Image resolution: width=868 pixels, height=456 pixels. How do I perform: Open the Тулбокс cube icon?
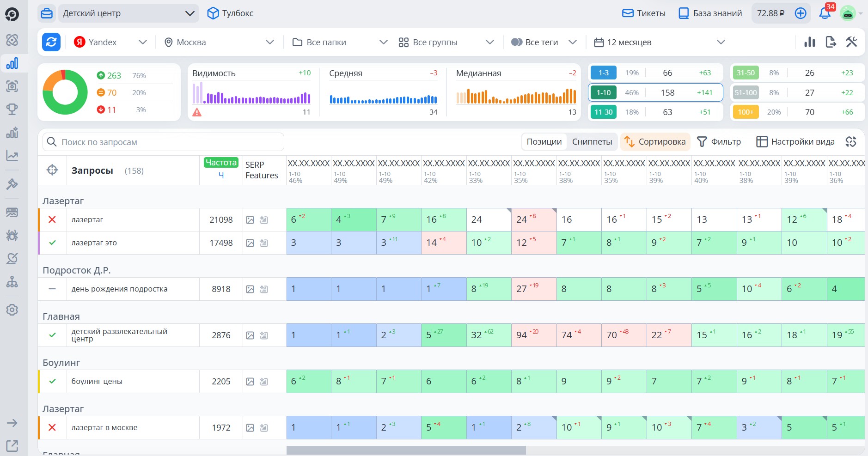213,13
